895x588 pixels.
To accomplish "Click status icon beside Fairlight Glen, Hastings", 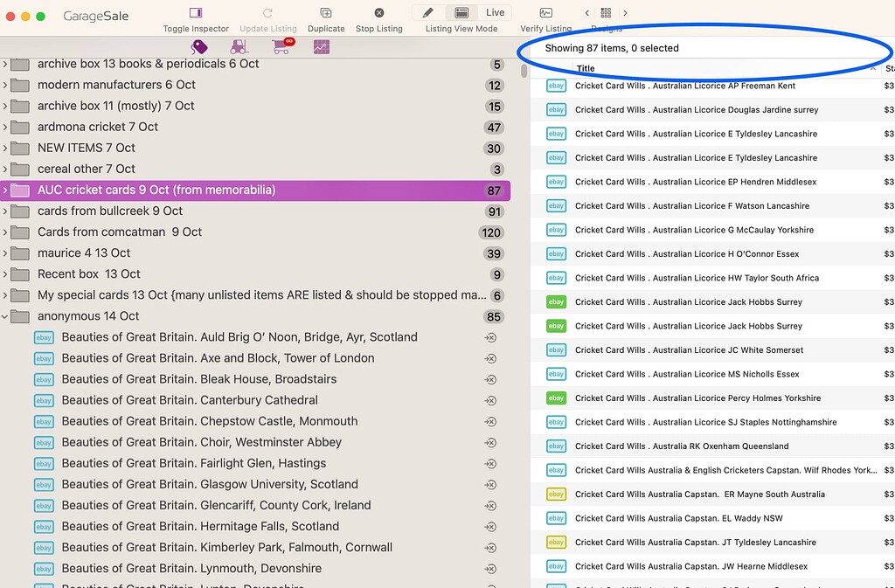I will tap(490, 464).
